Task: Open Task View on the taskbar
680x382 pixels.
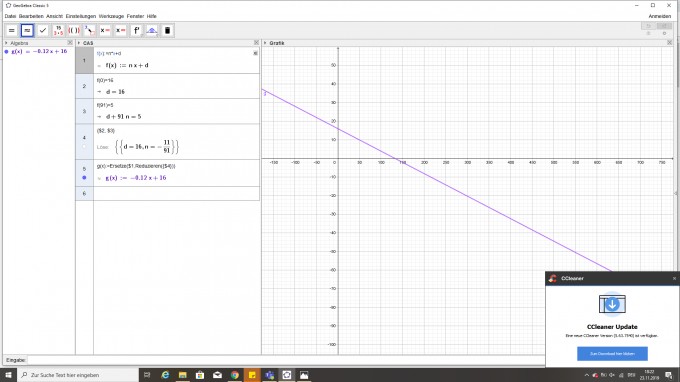Action: point(147,375)
